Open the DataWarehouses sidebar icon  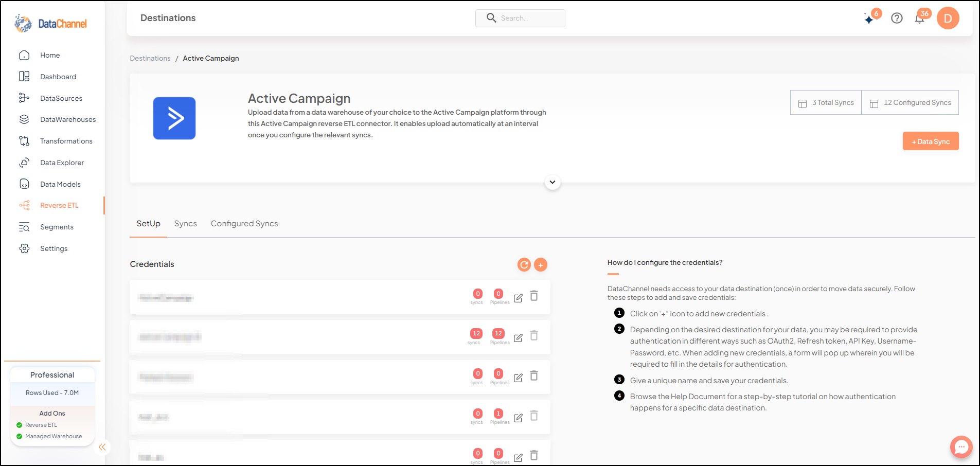pyautogui.click(x=24, y=119)
